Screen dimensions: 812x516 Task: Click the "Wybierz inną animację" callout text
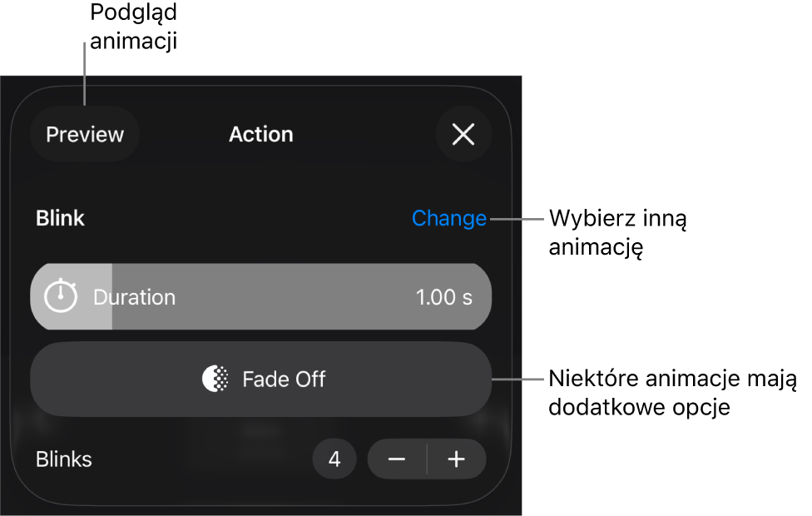pyautogui.click(x=617, y=233)
